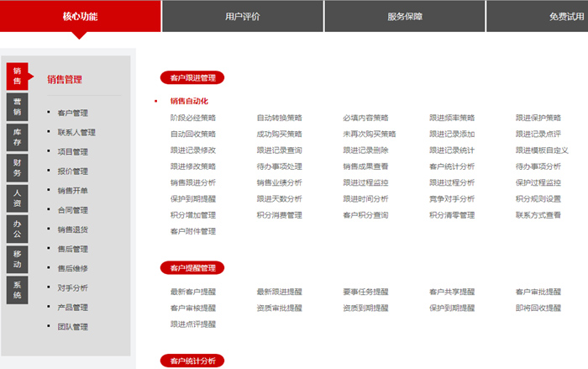Click the 即将回收提醒 link
Viewport: 588px width, 369px height.
(538, 308)
